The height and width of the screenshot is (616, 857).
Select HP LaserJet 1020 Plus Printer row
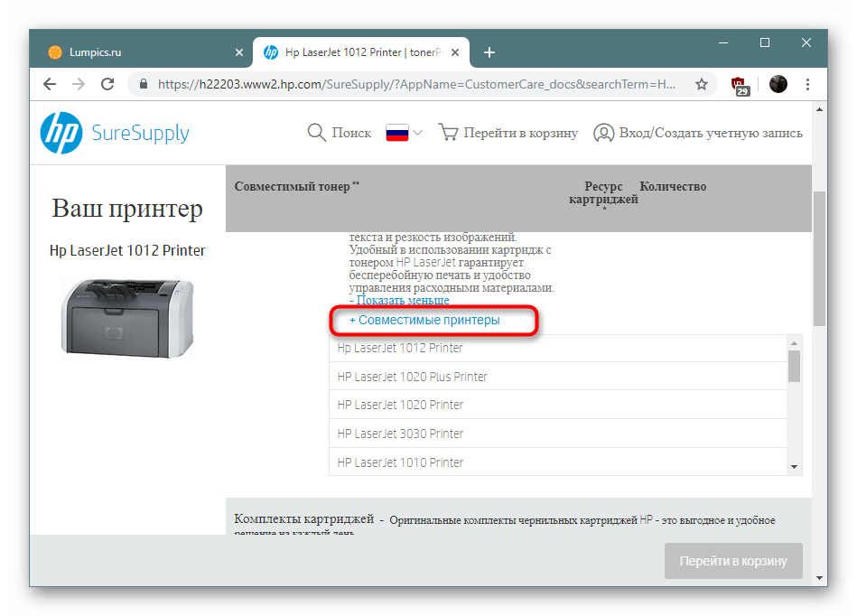[557, 377]
